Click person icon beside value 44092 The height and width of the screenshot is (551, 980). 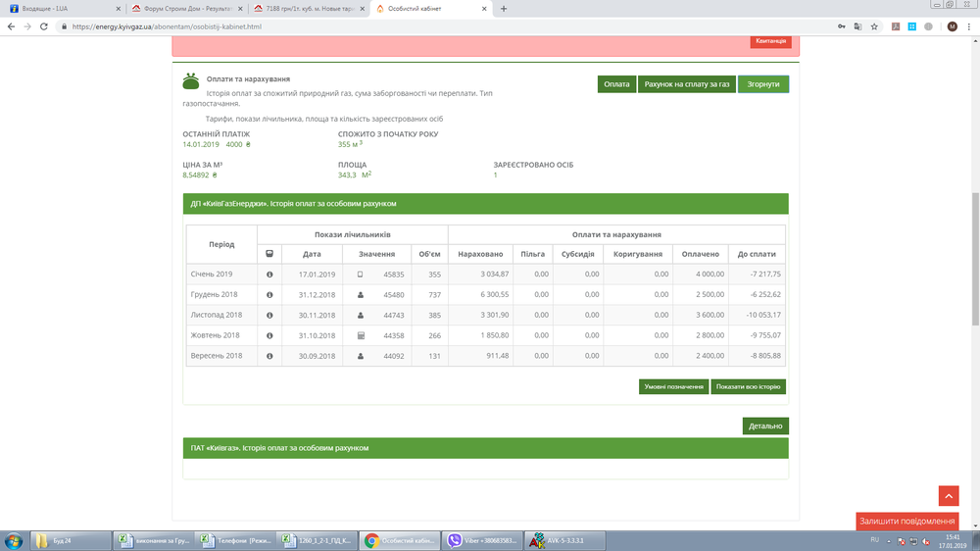coord(360,356)
